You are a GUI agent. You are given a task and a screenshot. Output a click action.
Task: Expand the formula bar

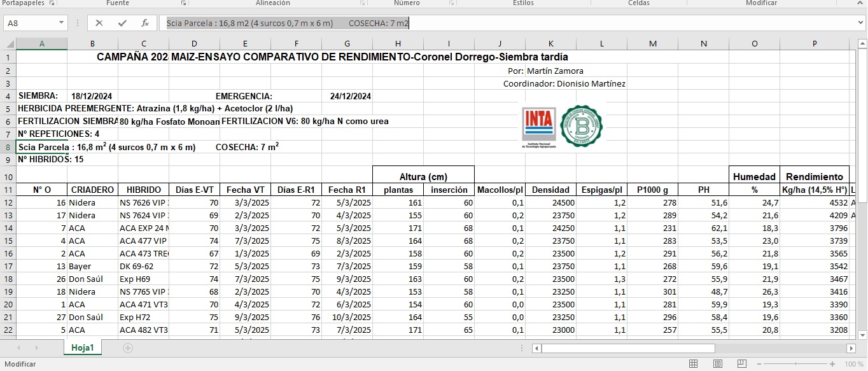click(x=860, y=23)
